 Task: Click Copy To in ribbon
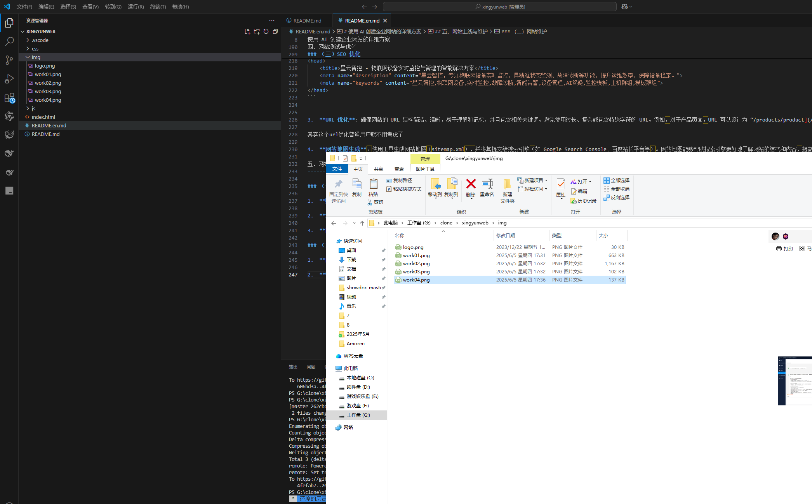point(451,188)
